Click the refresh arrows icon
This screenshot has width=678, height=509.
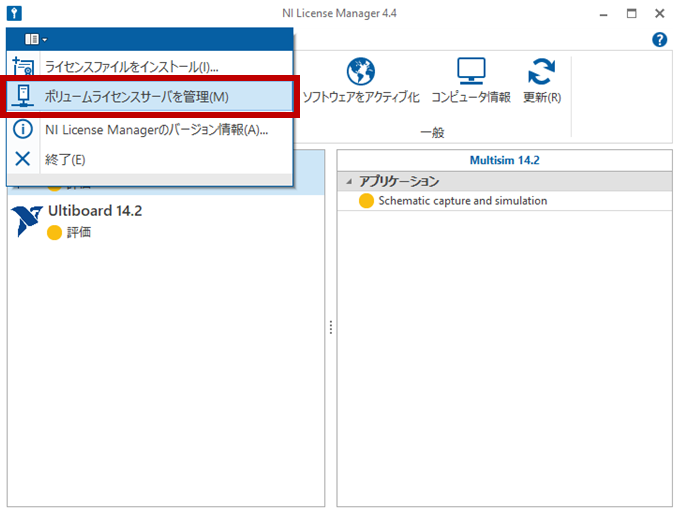[x=541, y=71]
